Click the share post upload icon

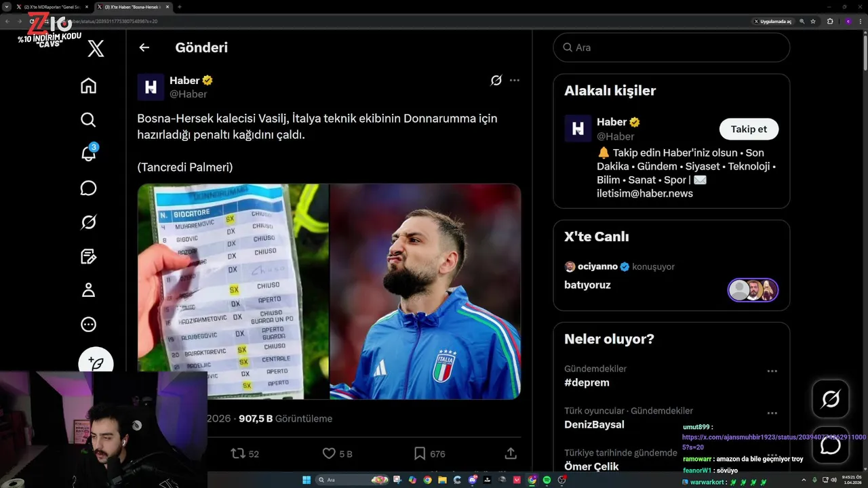point(511,453)
